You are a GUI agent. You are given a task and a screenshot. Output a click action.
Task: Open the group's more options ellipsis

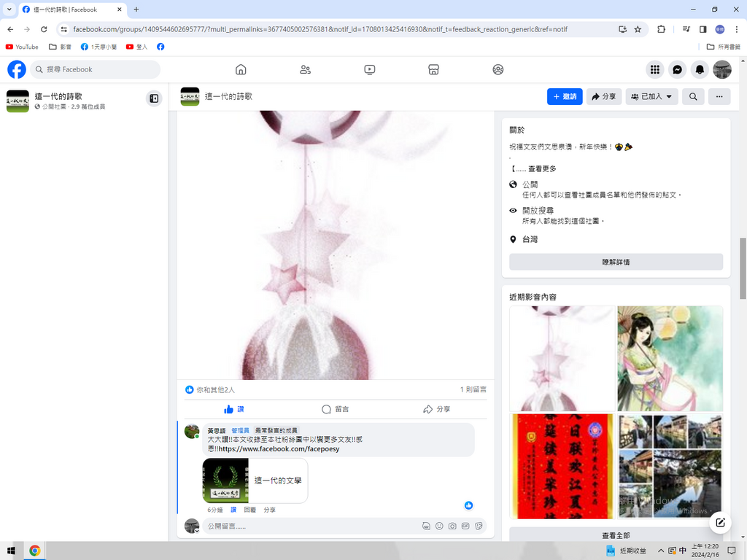[x=719, y=96]
